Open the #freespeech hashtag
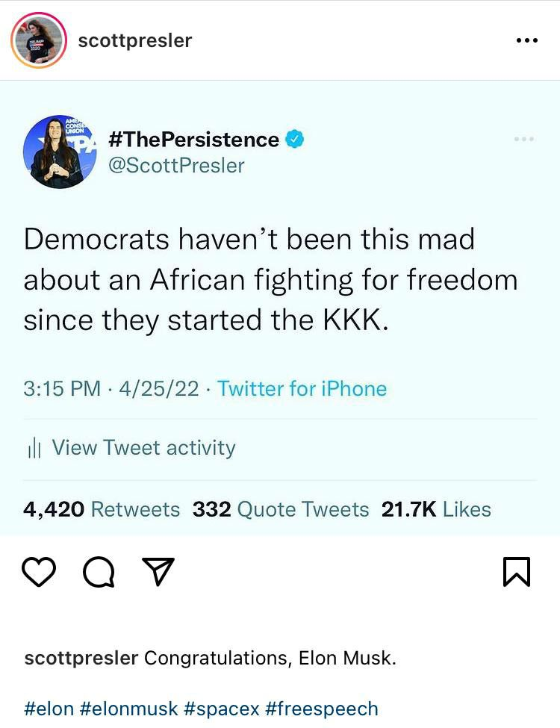The height and width of the screenshot is (728, 560). click(321, 708)
